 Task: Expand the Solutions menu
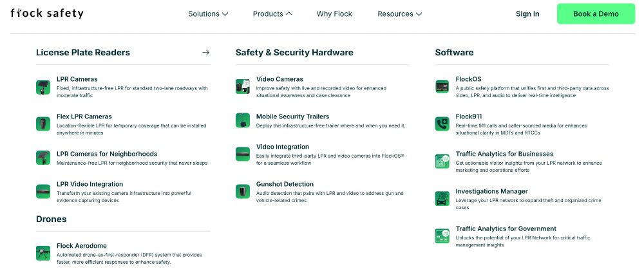pyautogui.click(x=208, y=14)
